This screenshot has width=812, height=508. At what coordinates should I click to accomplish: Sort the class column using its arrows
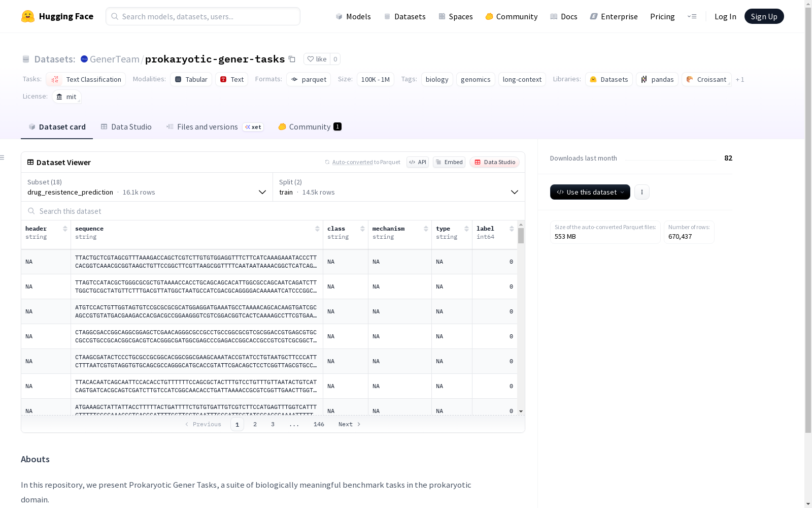(x=362, y=229)
